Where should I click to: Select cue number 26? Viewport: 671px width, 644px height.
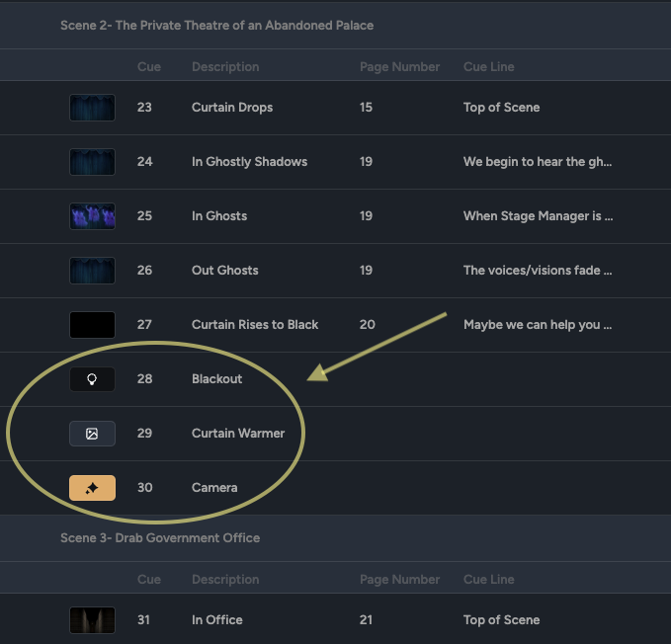tap(144, 271)
